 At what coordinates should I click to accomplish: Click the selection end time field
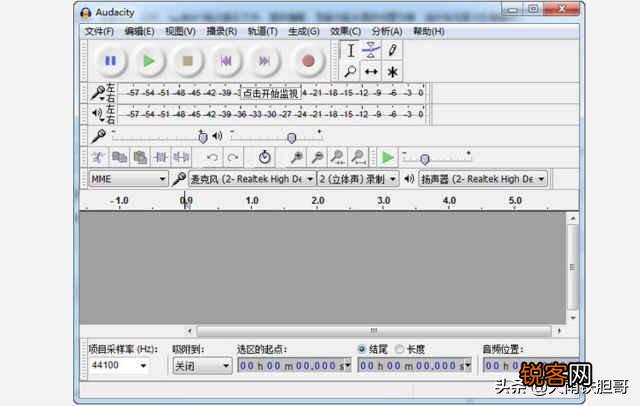[x=415, y=366]
